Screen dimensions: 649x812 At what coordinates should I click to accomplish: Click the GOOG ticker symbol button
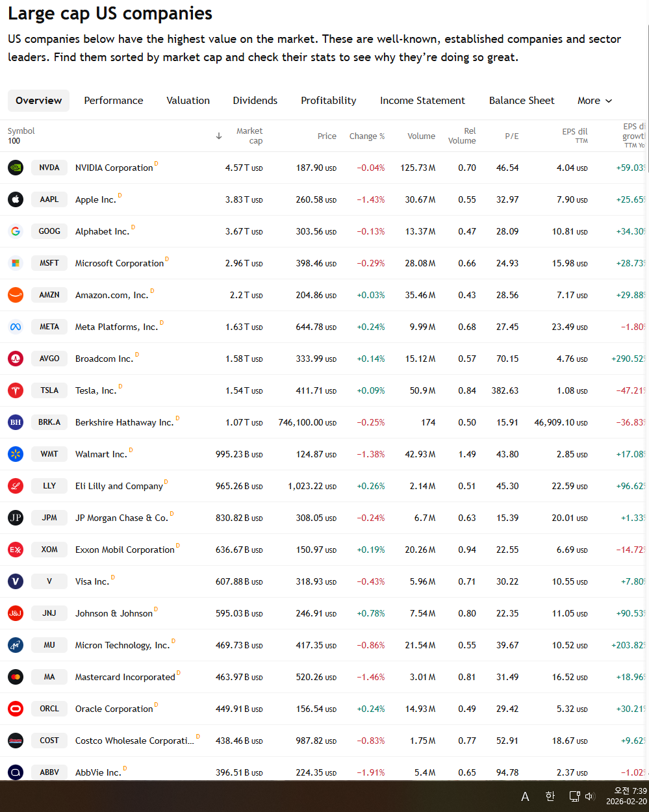[49, 231]
